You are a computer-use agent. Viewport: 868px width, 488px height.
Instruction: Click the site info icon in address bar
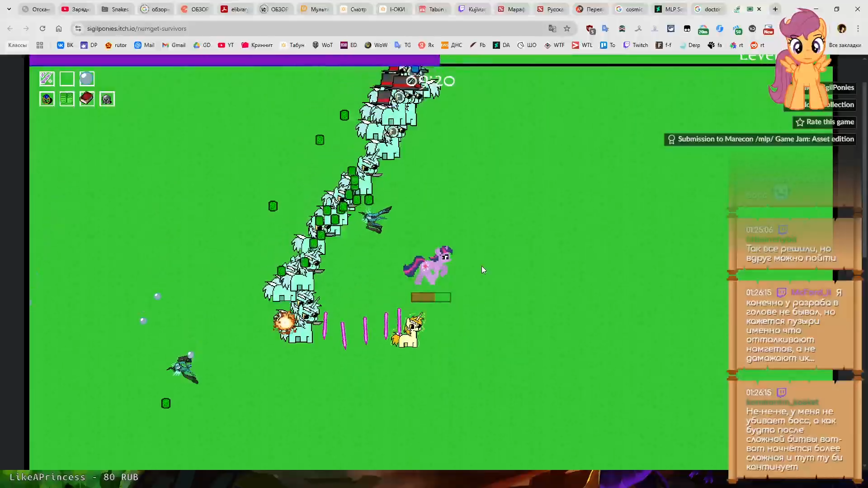(x=78, y=28)
